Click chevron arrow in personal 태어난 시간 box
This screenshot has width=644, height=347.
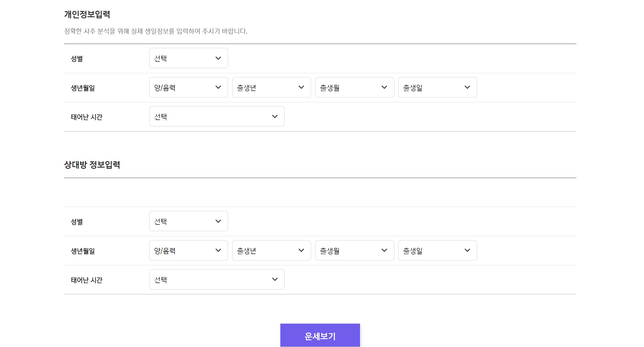coord(275,116)
